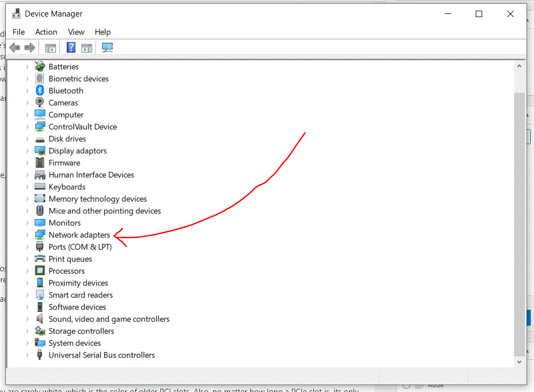Viewport: 534px width, 392px height.
Task: Open the File menu
Action: click(x=19, y=32)
